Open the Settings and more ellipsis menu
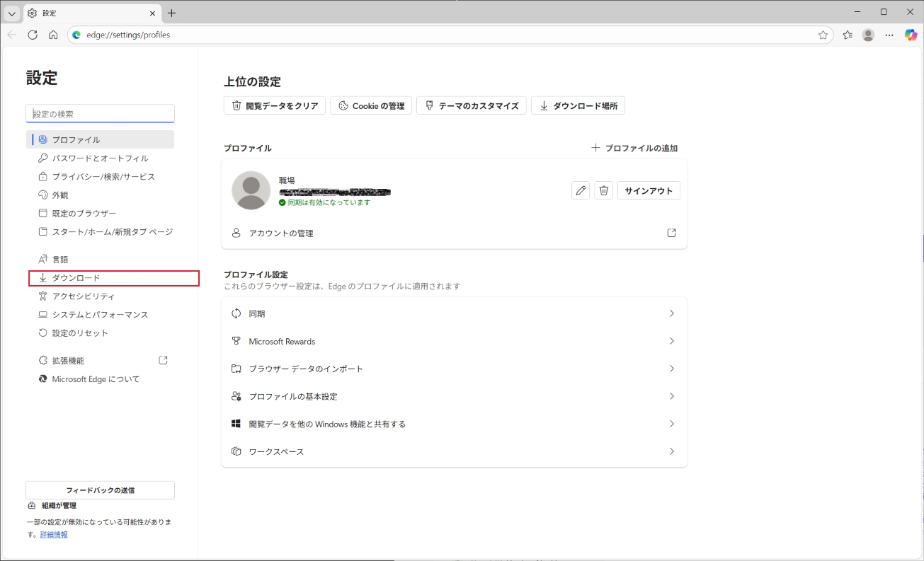This screenshot has height=561, width=924. click(889, 35)
